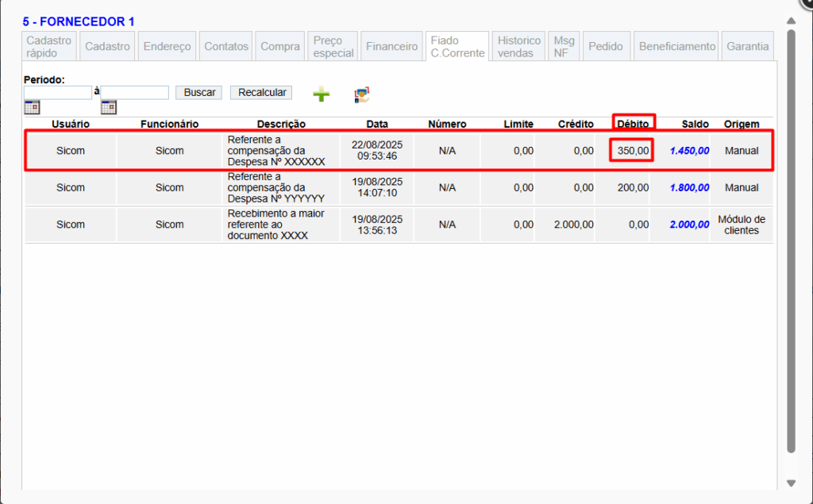Focus the Periodo end date field
This screenshot has width=813, height=504.
coord(135,93)
